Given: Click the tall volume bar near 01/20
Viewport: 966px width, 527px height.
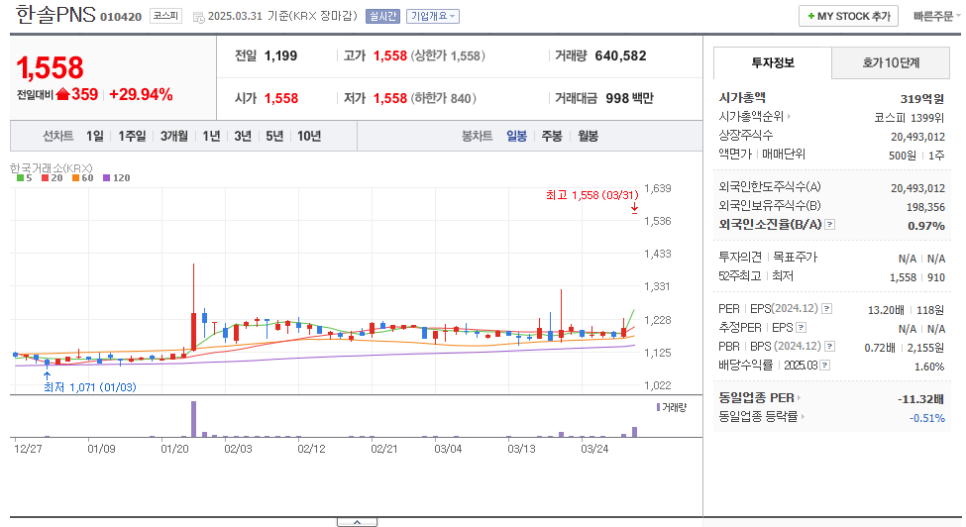Looking at the screenshot, I should [193, 419].
